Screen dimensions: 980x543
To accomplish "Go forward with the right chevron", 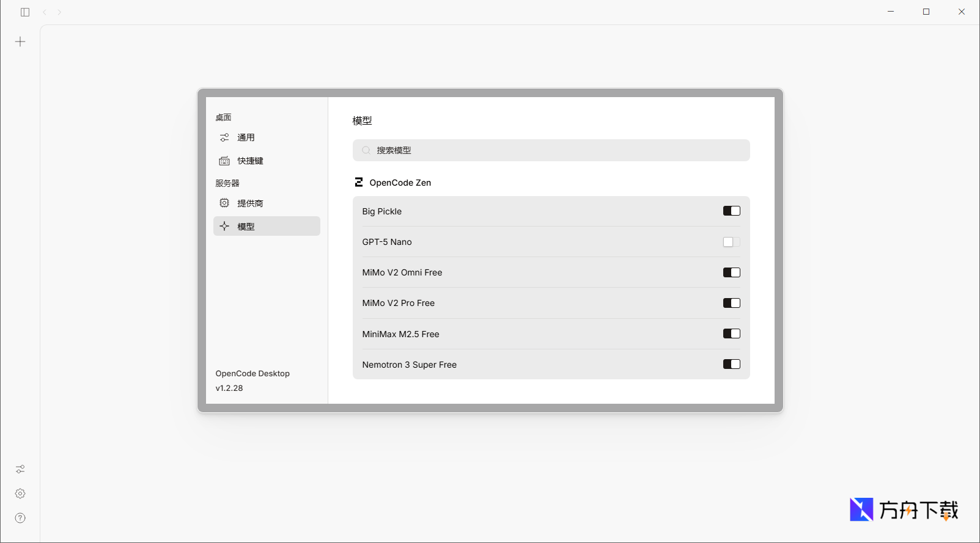I will click(x=59, y=12).
